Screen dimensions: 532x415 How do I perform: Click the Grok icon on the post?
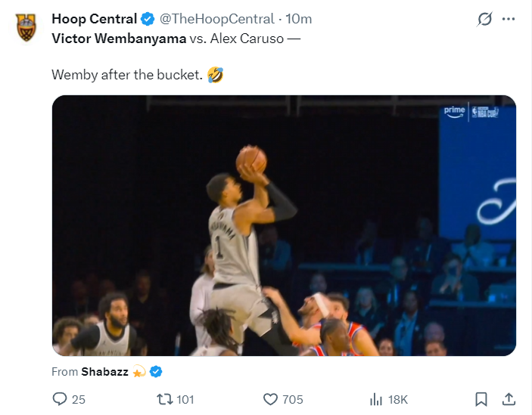tap(484, 20)
